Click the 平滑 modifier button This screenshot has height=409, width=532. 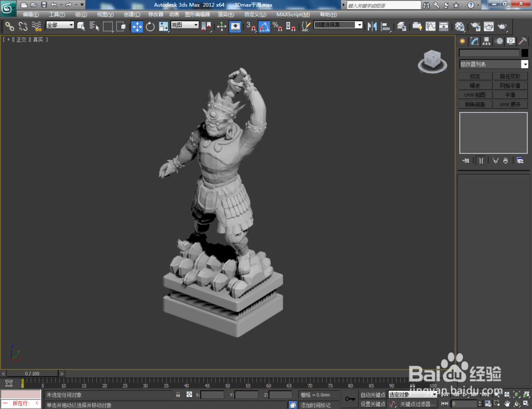point(510,95)
